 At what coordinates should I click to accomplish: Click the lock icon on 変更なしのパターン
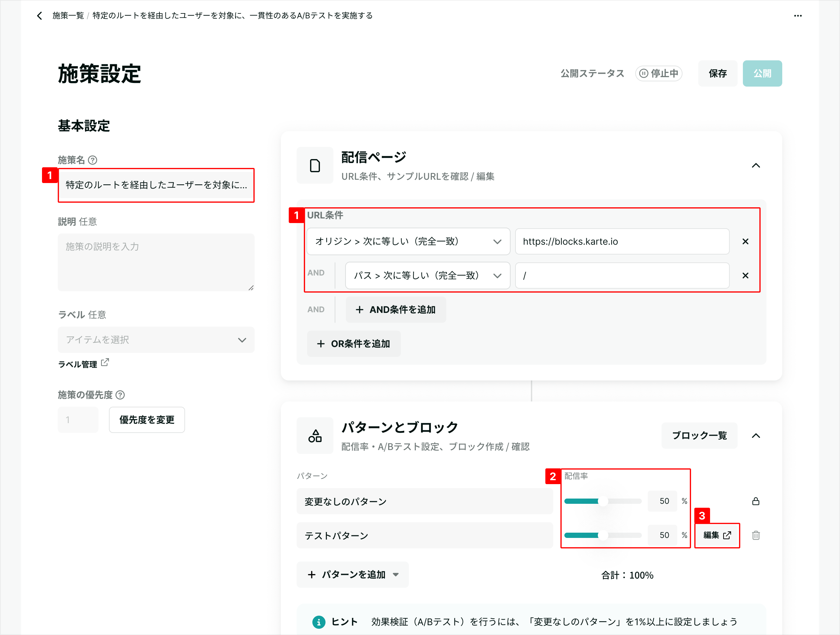click(756, 501)
